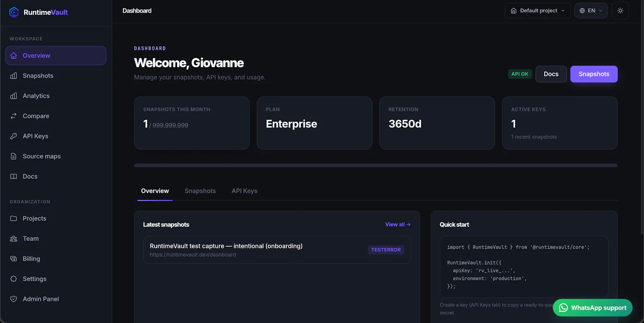644x323 pixels.
Task: Click the '1 recent snapshots' text
Action: click(534, 137)
